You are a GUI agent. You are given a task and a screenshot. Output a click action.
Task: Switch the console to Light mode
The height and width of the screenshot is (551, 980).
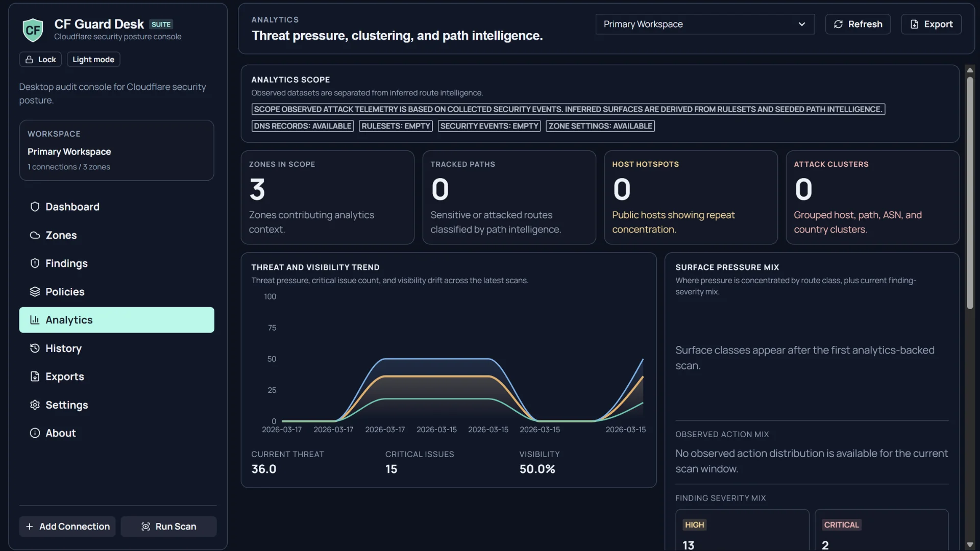pyautogui.click(x=93, y=59)
